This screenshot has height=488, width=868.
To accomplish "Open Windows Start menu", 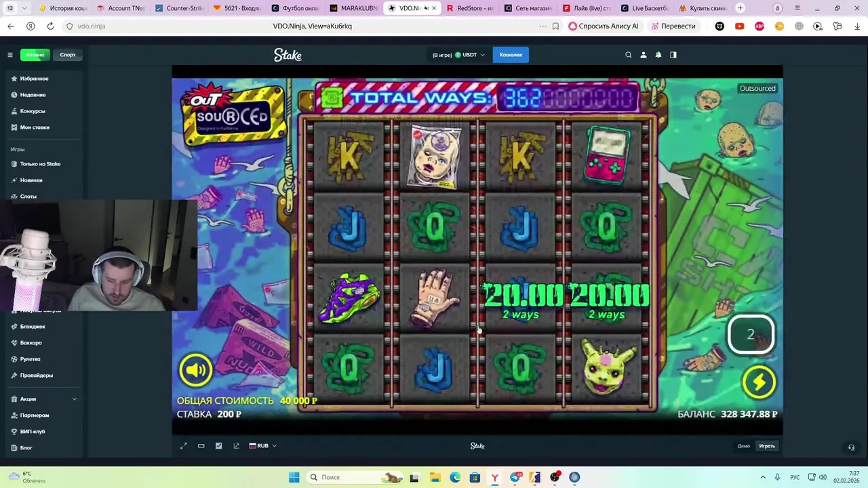I will [x=294, y=477].
